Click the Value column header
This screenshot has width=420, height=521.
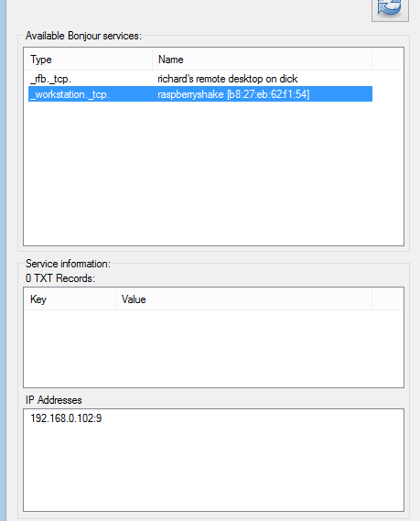(x=243, y=299)
